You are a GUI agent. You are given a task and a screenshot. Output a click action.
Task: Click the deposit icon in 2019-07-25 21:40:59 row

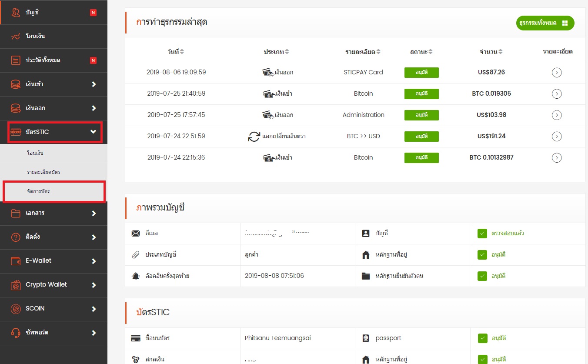pos(269,94)
